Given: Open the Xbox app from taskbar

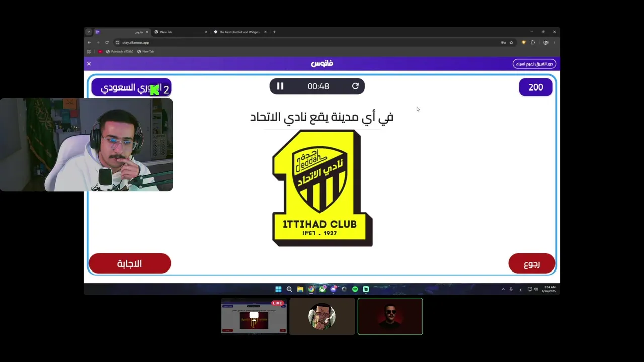Looking at the screenshot, I should click(x=322, y=289).
